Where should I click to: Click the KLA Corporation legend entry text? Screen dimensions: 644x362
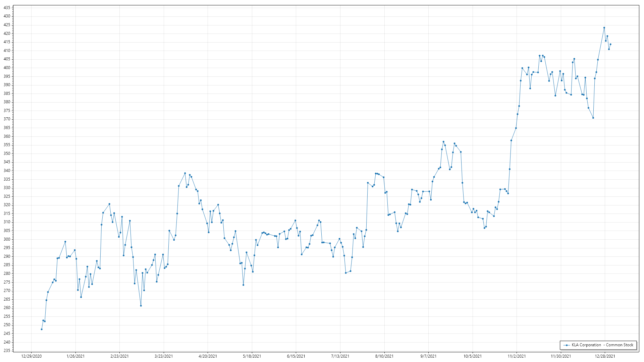click(x=602, y=345)
